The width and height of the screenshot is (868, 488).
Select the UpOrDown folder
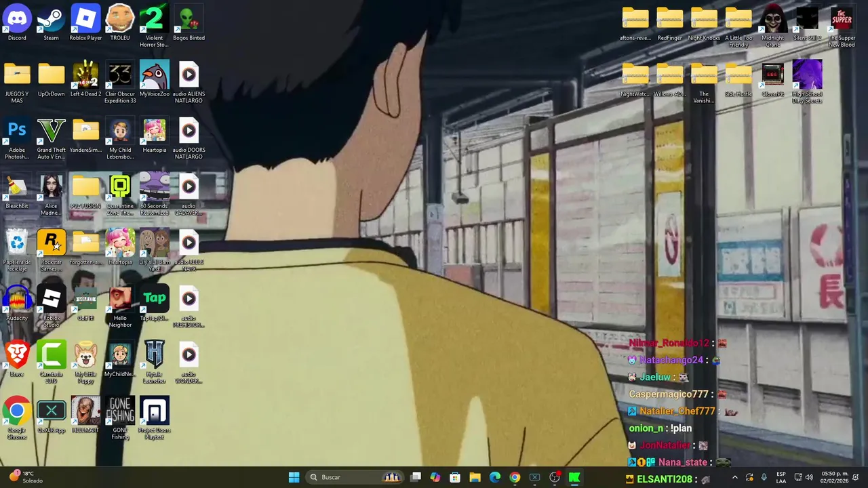click(52, 79)
